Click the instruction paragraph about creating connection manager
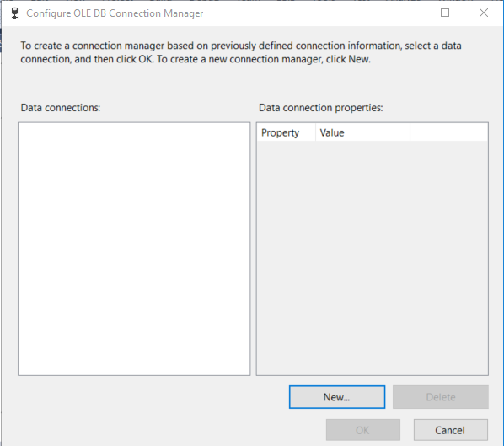Viewport: 504px width, 446px height. pos(241,52)
